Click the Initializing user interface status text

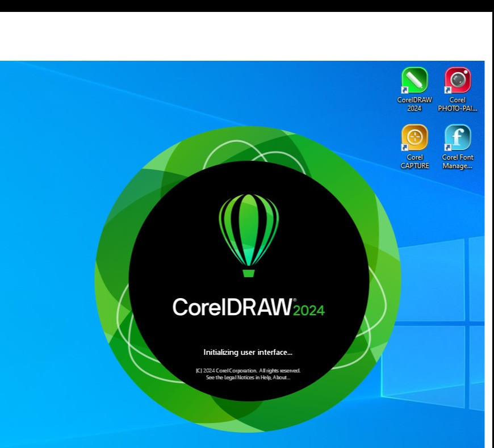pyautogui.click(x=248, y=352)
